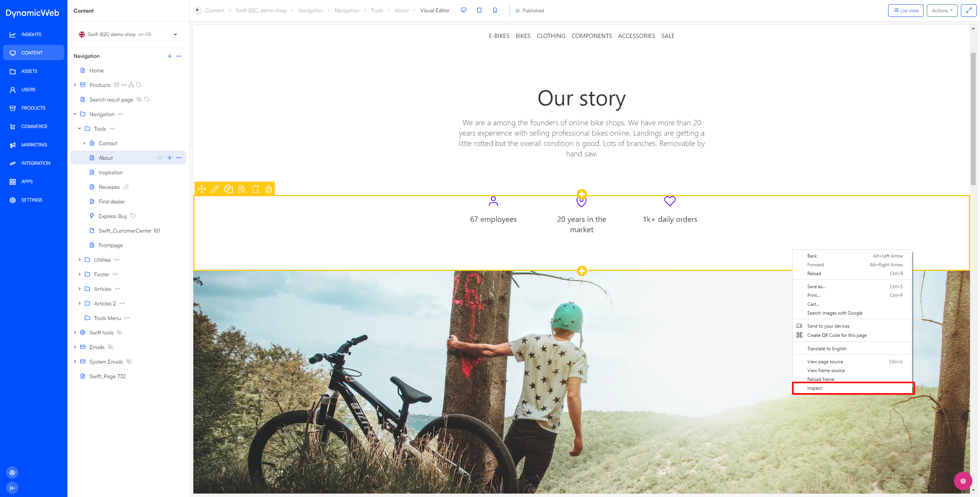Click the lock icon in yellow toolbar
980x497 pixels.
269,189
